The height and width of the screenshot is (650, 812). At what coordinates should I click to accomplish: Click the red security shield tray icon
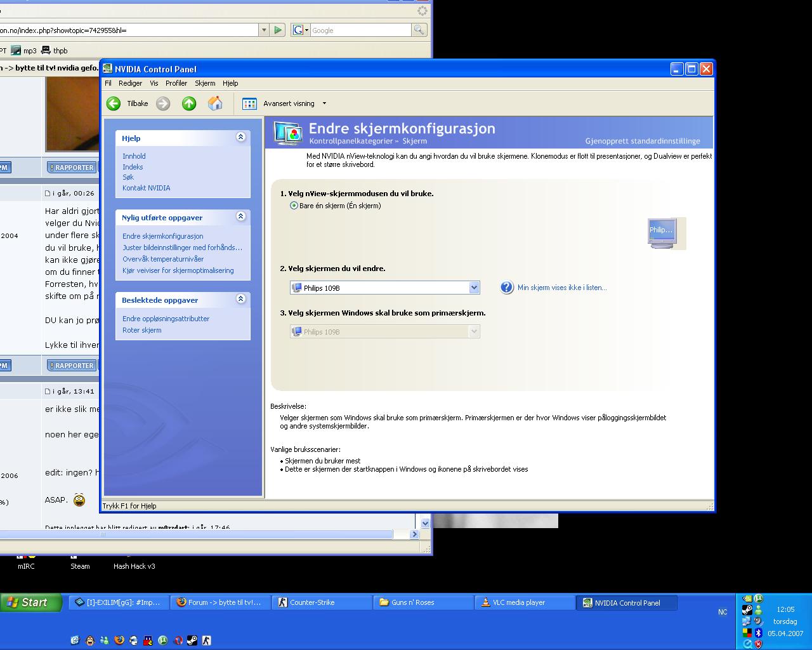pos(758,644)
